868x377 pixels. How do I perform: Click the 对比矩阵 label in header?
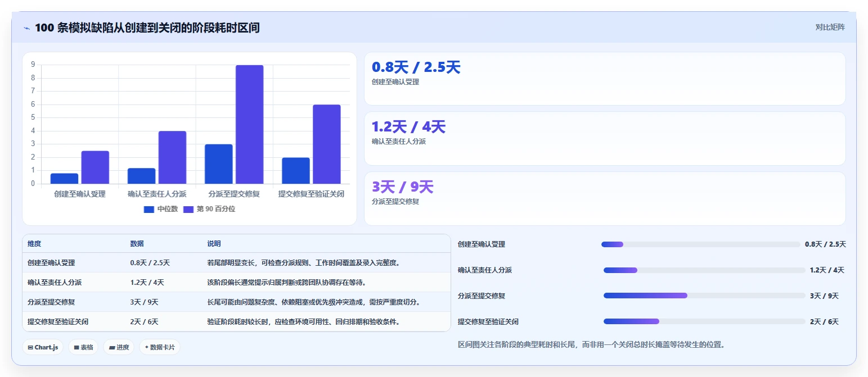point(830,27)
